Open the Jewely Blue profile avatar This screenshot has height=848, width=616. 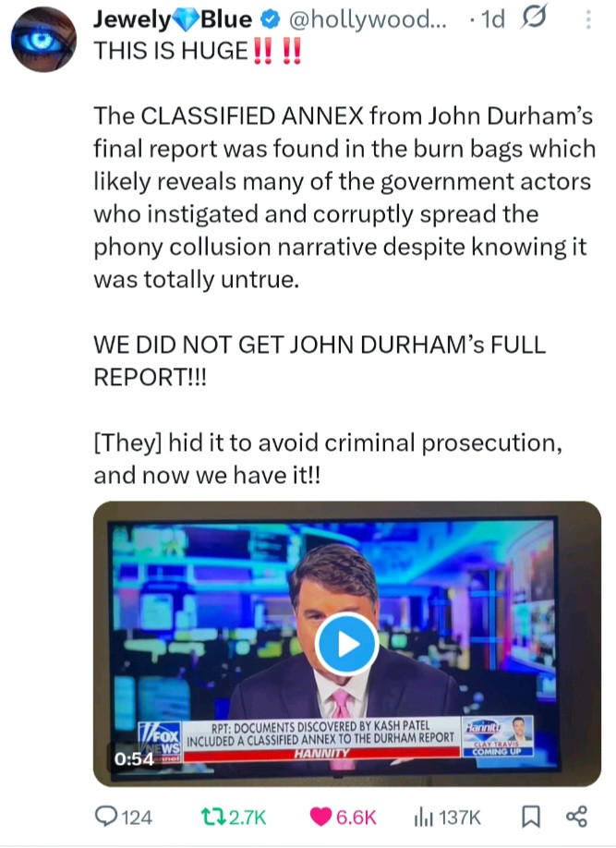tap(43, 40)
